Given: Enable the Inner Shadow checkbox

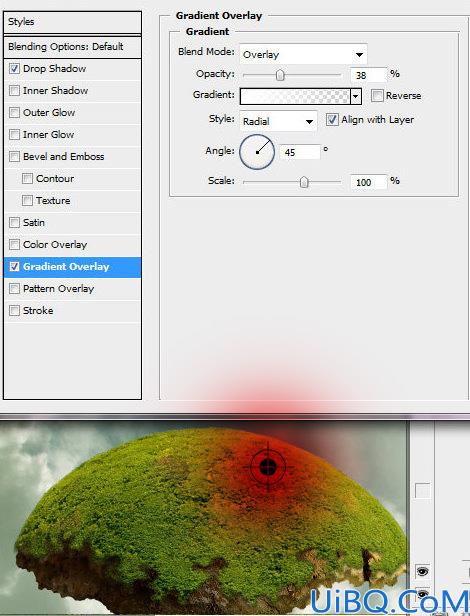Looking at the screenshot, I should [14, 91].
